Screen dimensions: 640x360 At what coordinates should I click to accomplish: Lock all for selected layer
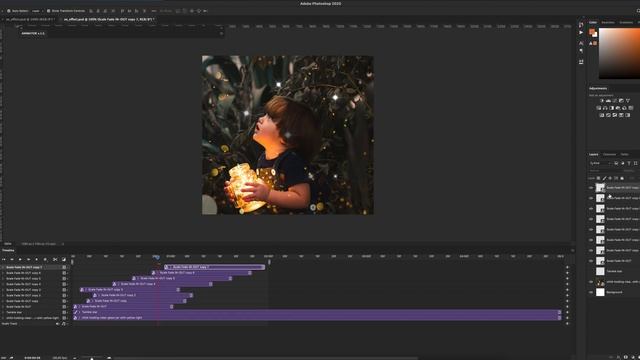[x=622, y=178]
